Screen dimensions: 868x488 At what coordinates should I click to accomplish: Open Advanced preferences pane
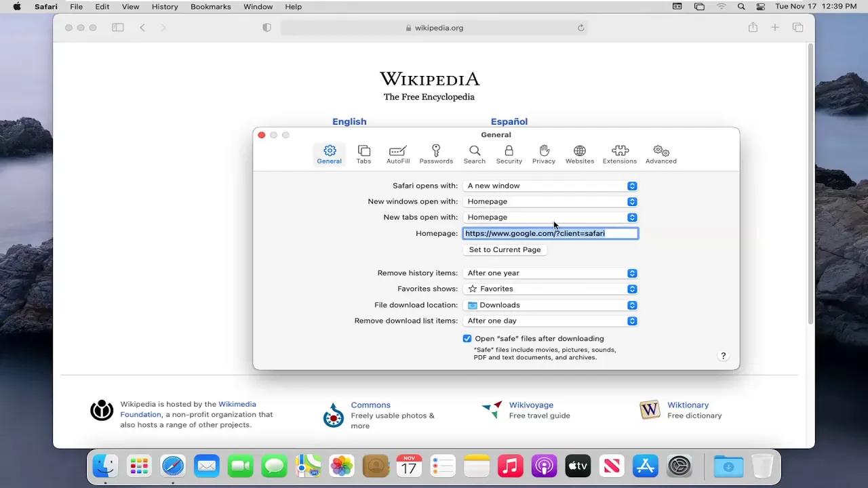click(661, 155)
